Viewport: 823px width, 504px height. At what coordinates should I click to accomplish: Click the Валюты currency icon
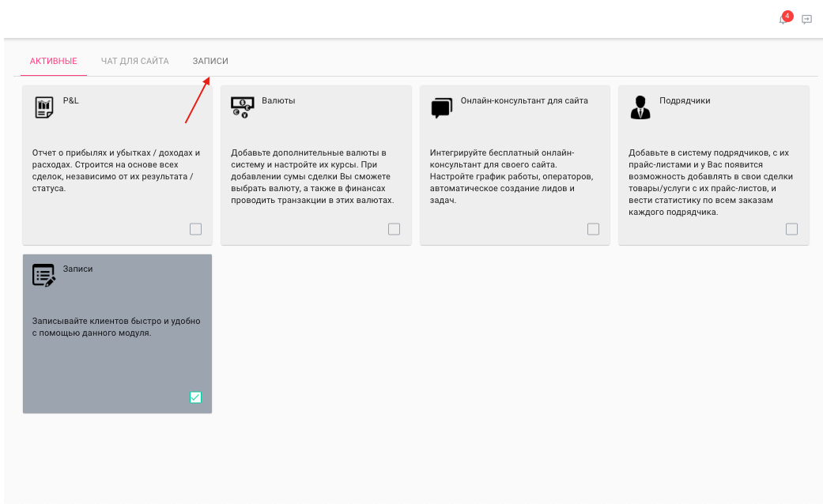click(x=243, y=107)
